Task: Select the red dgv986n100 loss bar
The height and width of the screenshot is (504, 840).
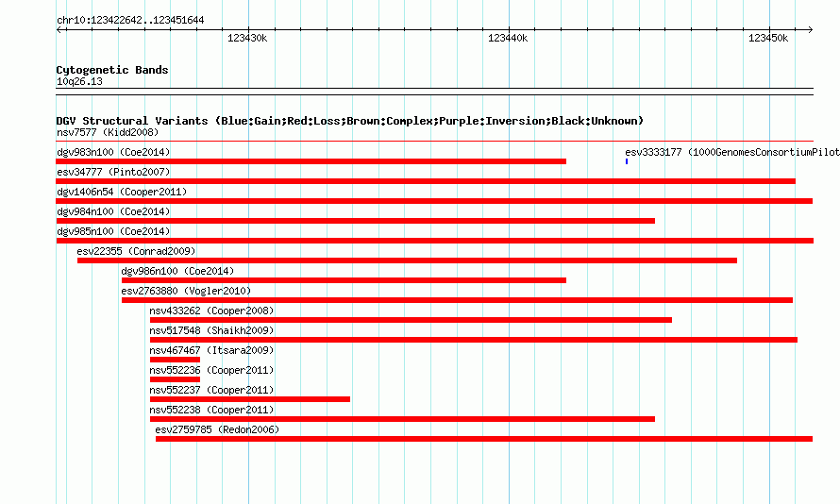Action: (344, 280)
